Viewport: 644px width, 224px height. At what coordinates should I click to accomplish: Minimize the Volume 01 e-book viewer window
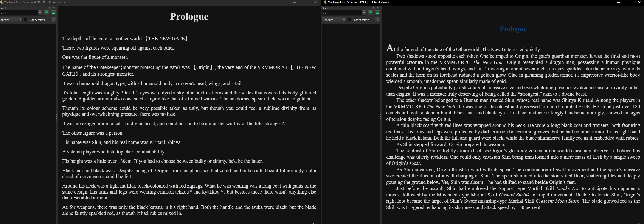click(x=295, y=3)
